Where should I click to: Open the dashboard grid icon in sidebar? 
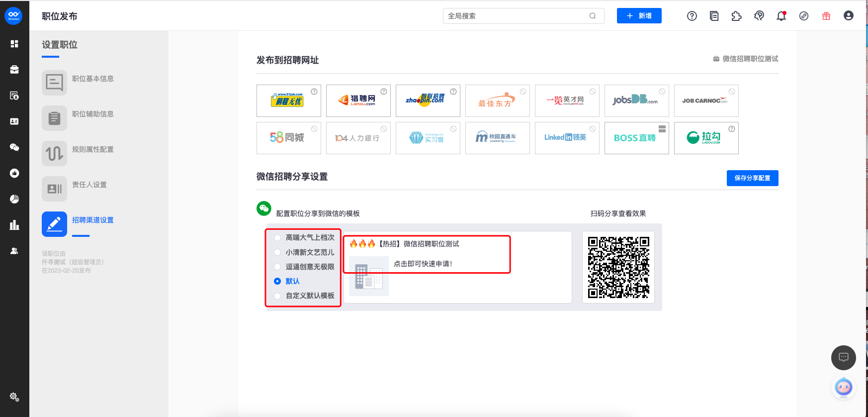click(x=14, y=44)
